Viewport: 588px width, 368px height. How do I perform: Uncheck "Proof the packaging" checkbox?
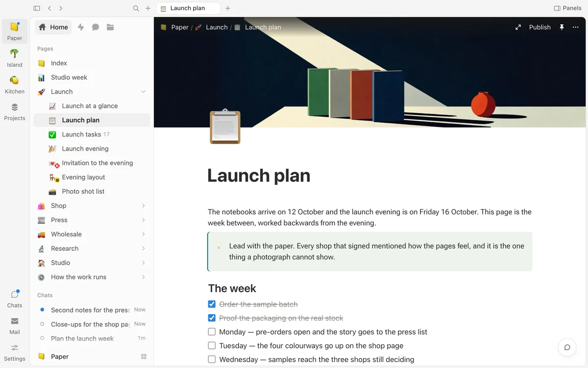point(212,318)
